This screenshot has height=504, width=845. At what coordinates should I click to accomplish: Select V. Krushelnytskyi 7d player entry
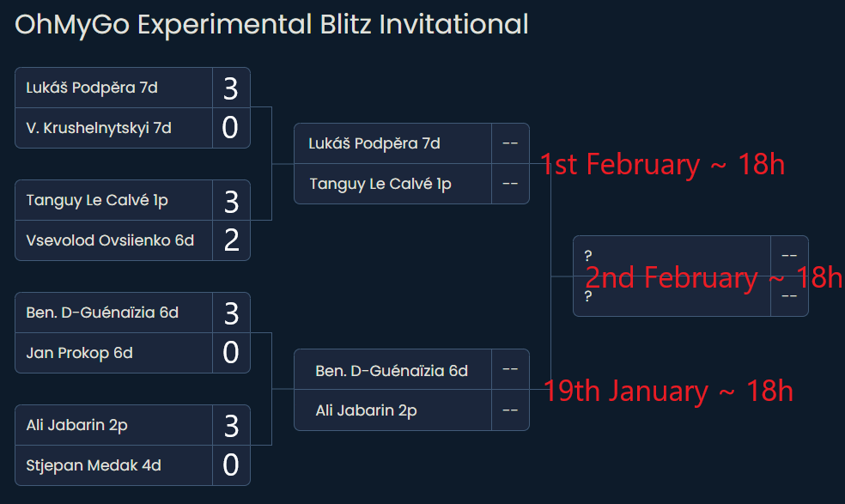[113, 128]
